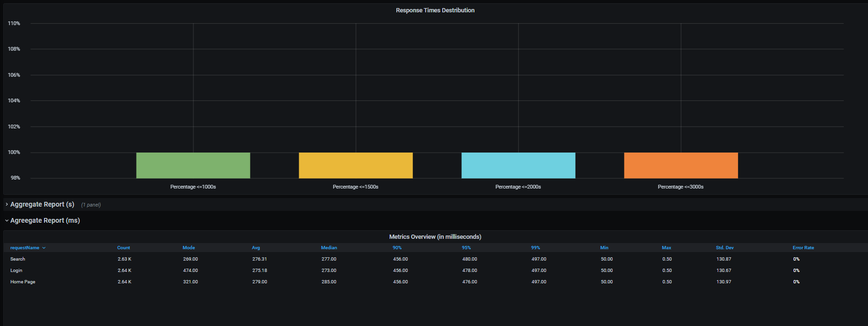Select the Home Page request row cell
Screen dimensions: 868x326
(x=23, y=282)
